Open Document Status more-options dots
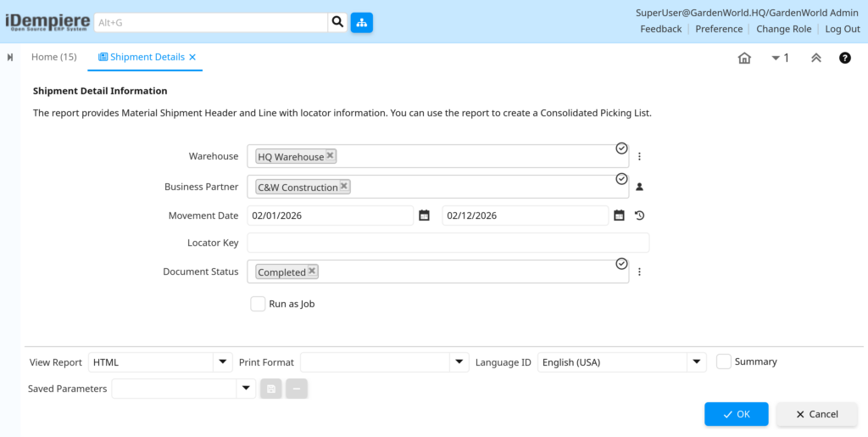The image size is (868, 437). (x=639, y=272)
